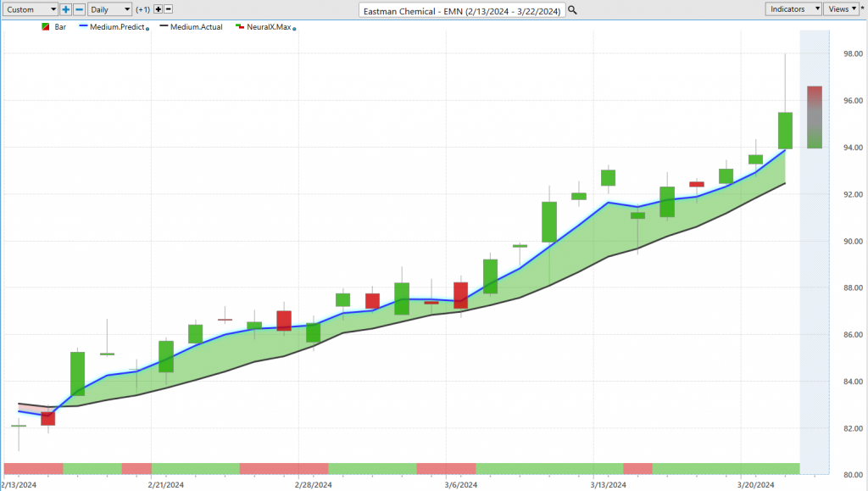Click the Bar legend icon
This screenshot has width=868, height=491.
click(46, 26)
